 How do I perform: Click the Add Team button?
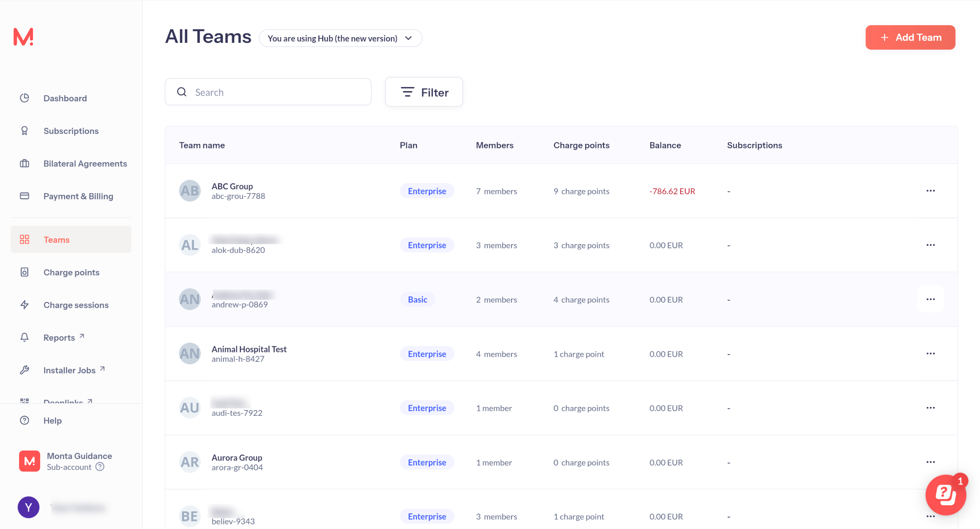[x=910, y=37]
